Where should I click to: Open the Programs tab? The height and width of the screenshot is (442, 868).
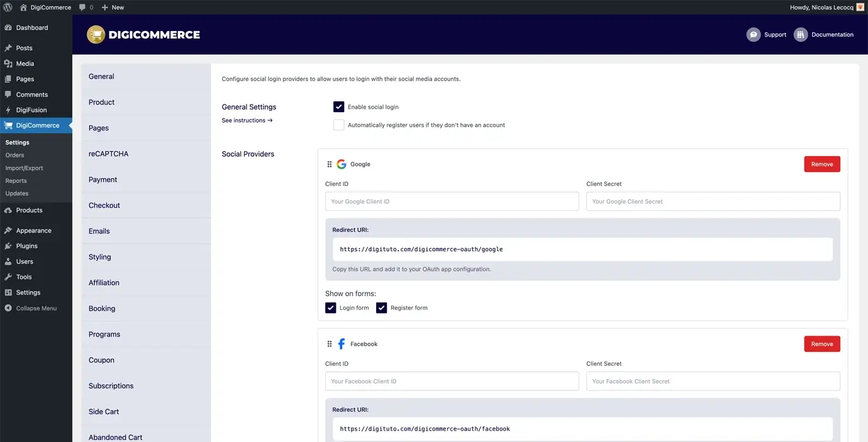146,334
